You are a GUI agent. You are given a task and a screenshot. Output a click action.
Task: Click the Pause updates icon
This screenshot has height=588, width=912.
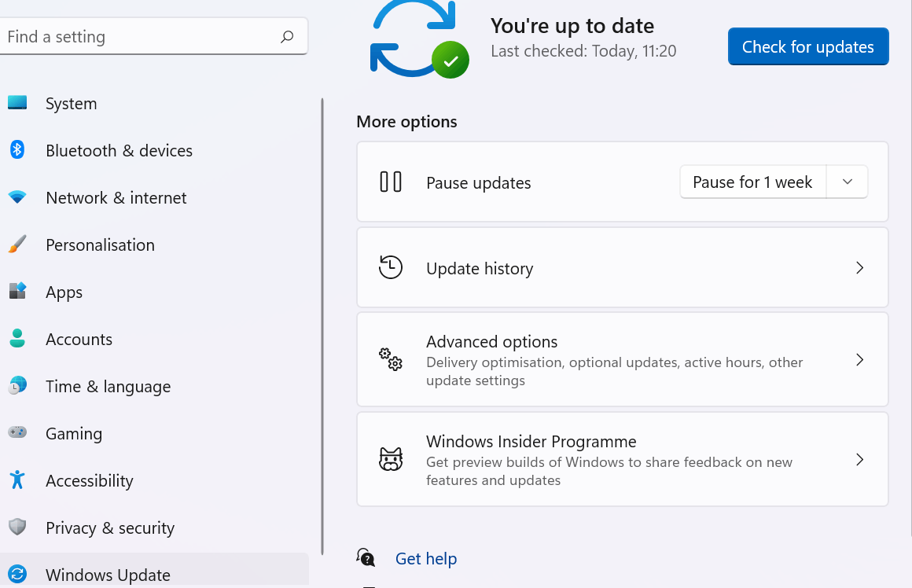point(391,182)
